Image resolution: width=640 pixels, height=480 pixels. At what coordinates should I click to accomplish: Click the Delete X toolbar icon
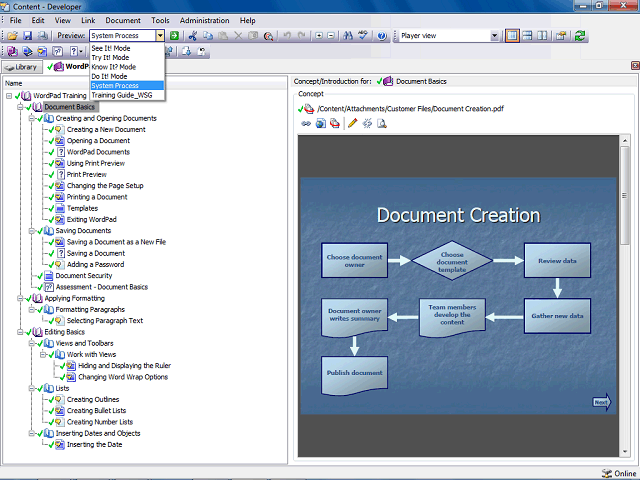pyautogui.click(x=238, y=36)
